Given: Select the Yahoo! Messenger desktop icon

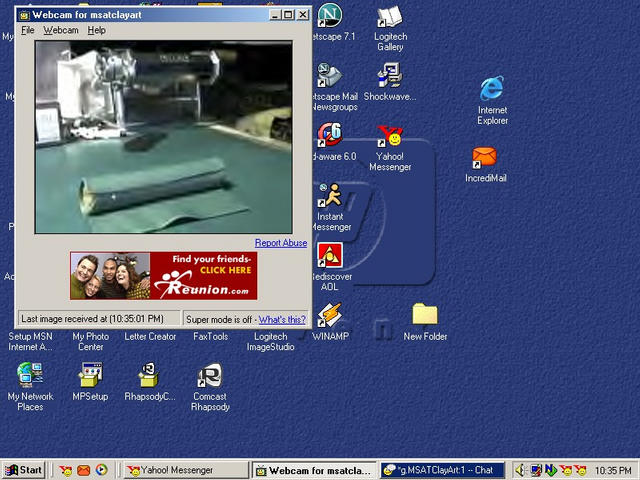Looking at the screenshot, I should click(390, 136).
